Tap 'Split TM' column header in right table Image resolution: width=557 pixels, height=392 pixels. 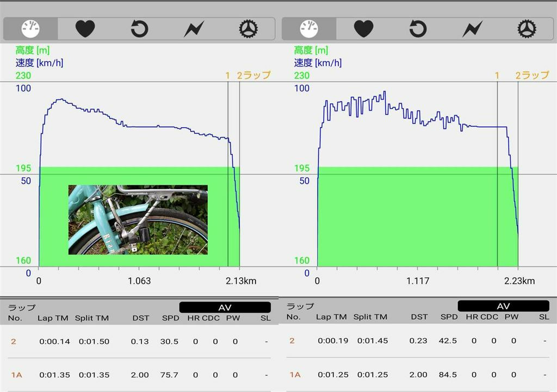(x=370, y=317)
